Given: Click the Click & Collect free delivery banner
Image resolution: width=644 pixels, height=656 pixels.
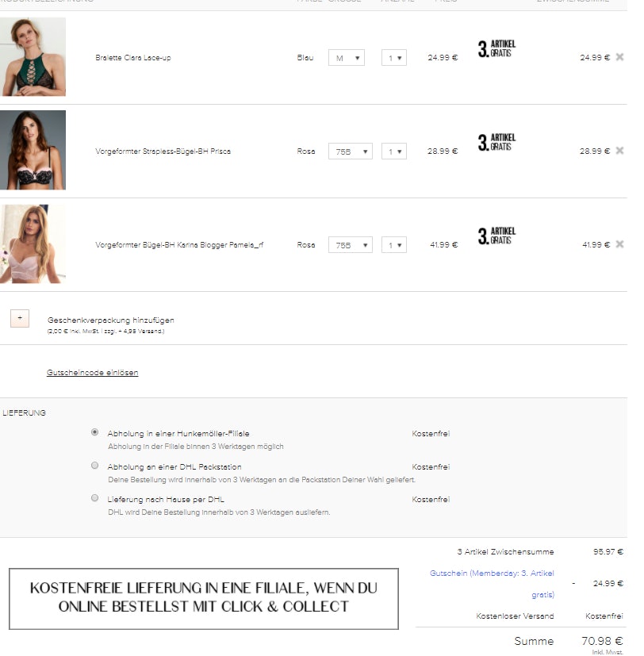Looking at the screenshot, I should (204, 598).
